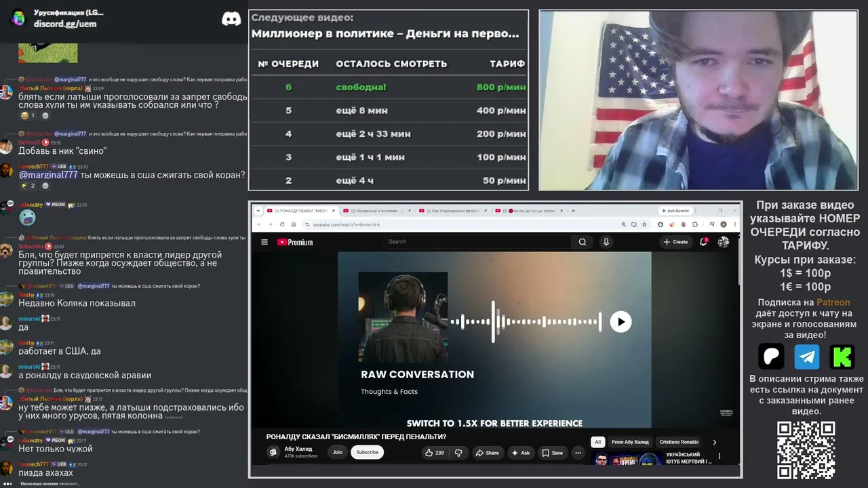This screenshot has height=488, width=868.
Task: Open the YouTube account avatar menu
Action: click(x=724, y=242)
